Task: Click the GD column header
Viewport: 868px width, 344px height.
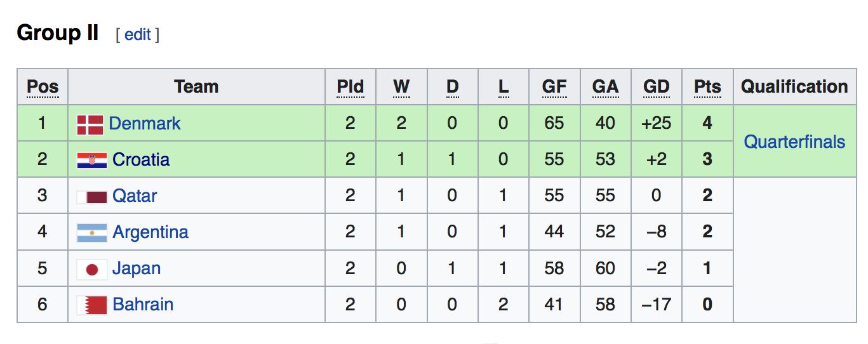Action: coord(657,87)
